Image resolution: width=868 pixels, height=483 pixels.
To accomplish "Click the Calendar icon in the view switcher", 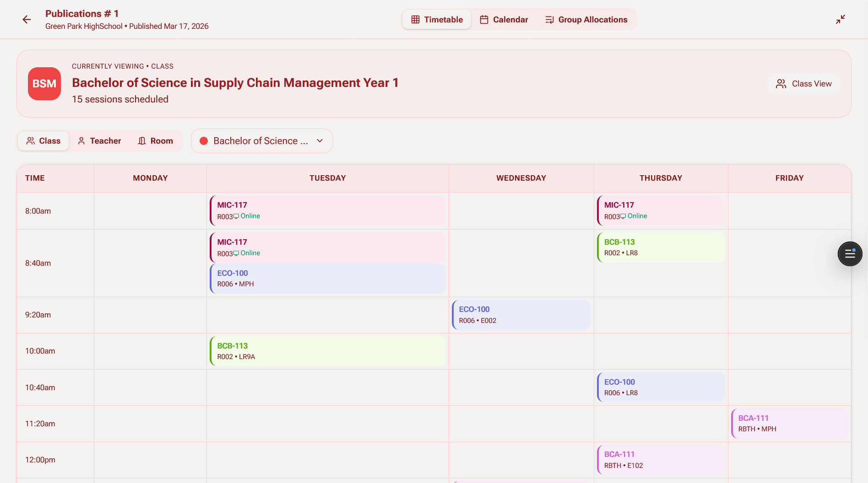I will (x=484, y=19).
